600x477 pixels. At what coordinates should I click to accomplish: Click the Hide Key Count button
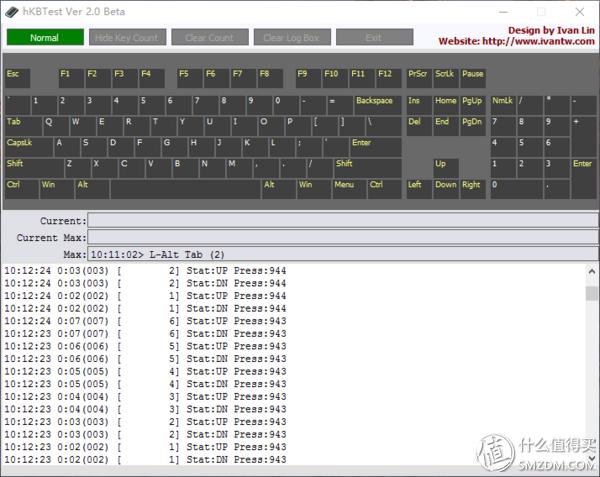[127, 37]
